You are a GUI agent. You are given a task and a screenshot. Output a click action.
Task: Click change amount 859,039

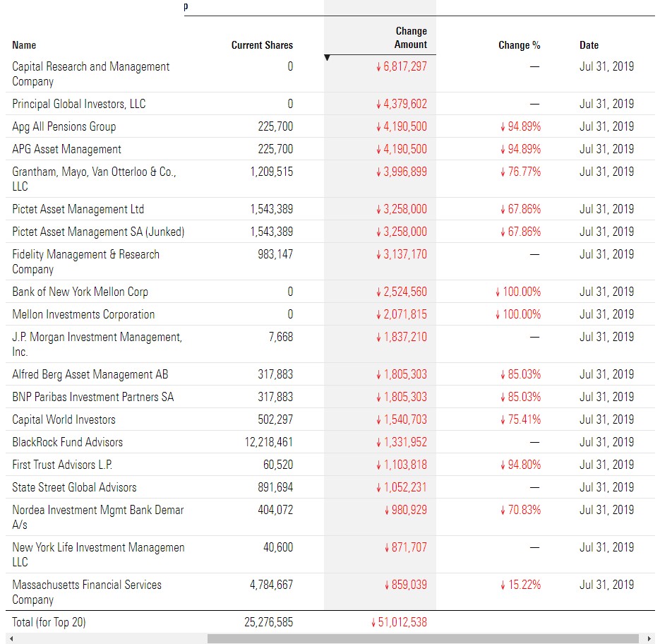pos(405,585)
